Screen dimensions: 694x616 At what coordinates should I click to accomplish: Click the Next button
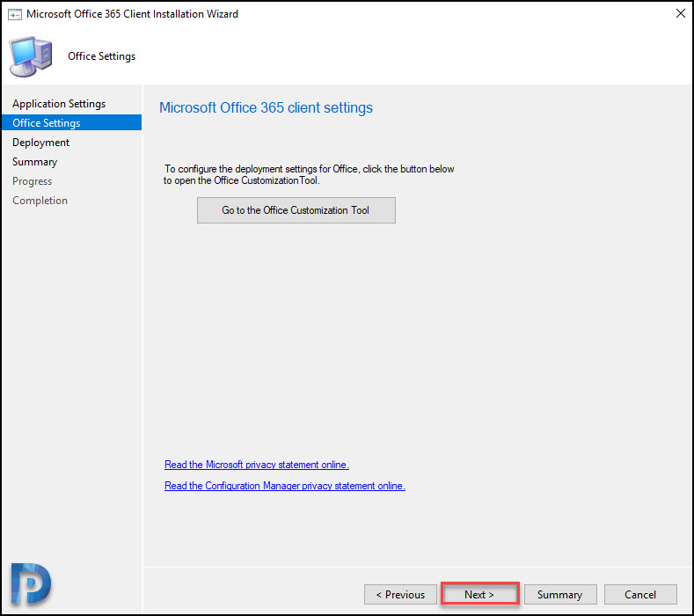[479, 594]
